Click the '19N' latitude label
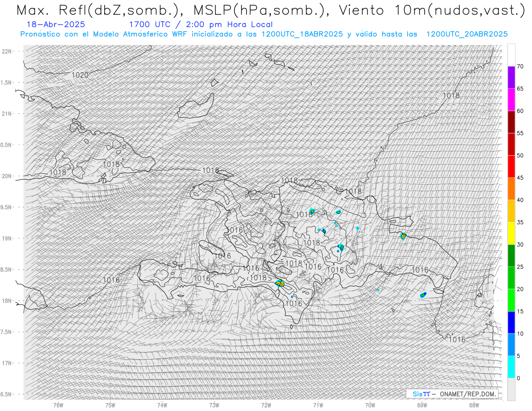Screen dimensions: 532x411 tap(7, 239)
